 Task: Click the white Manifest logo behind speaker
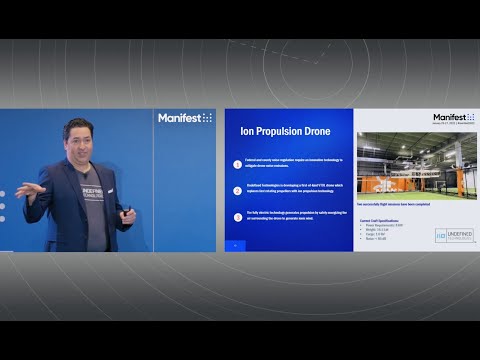(185, 118)
